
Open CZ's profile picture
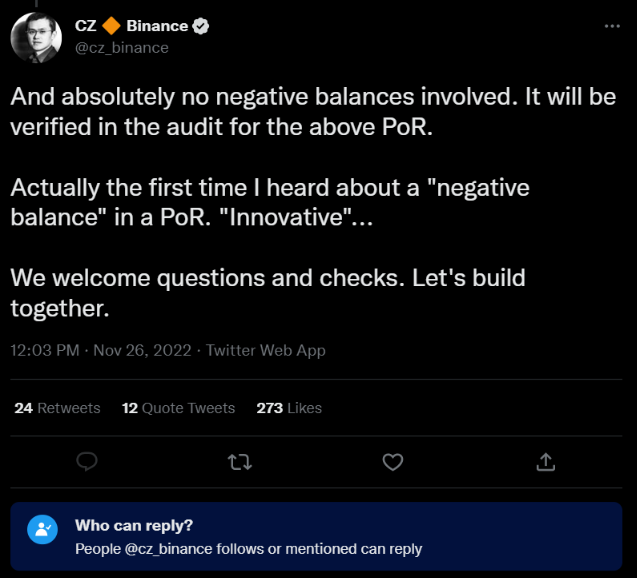click(x=37, y=37)
